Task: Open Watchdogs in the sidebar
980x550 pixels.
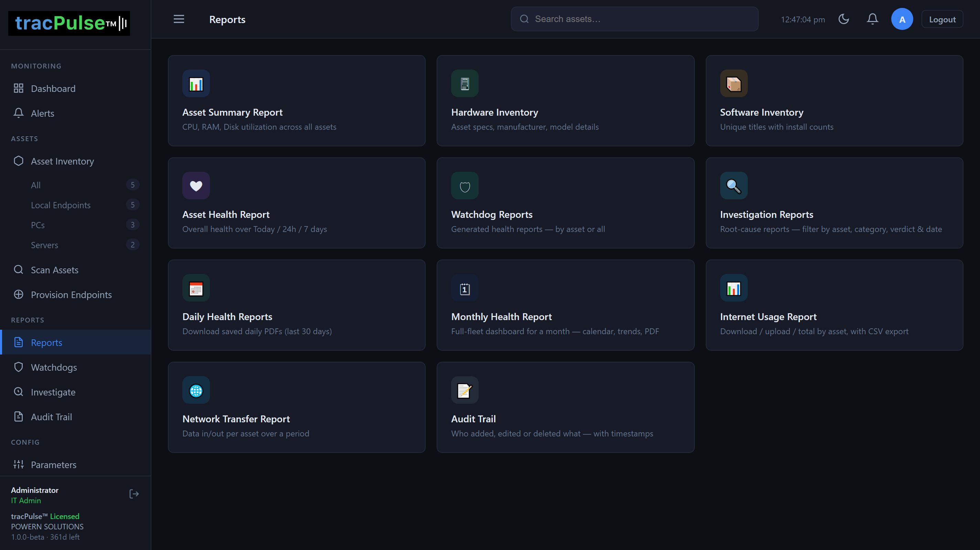Action: pyautogui.click(x=75, y=367)
